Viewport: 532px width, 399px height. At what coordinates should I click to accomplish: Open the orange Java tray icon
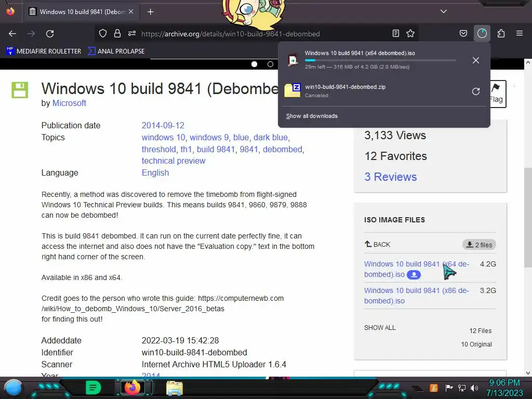434,388
